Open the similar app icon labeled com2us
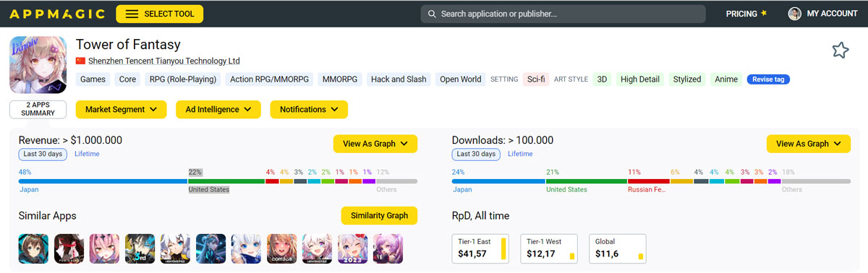The height and width of the screenshot is (273, 868). pos(281,248)
